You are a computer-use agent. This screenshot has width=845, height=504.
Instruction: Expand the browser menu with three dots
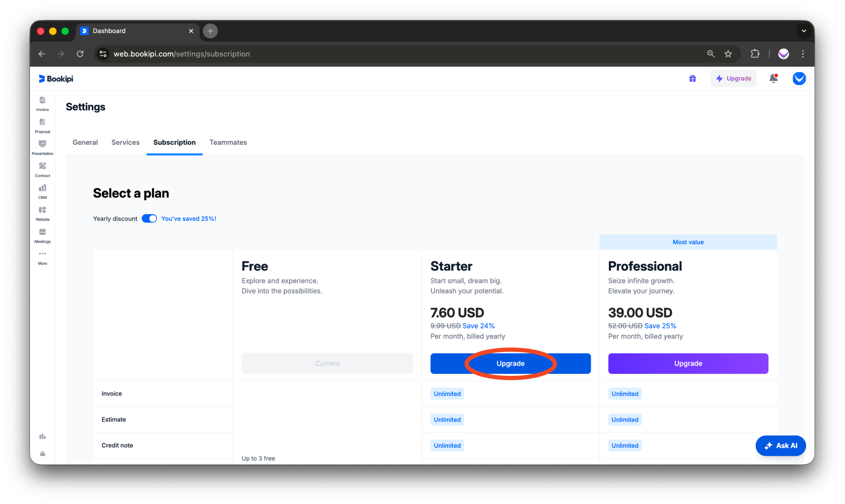click(802, 54)
